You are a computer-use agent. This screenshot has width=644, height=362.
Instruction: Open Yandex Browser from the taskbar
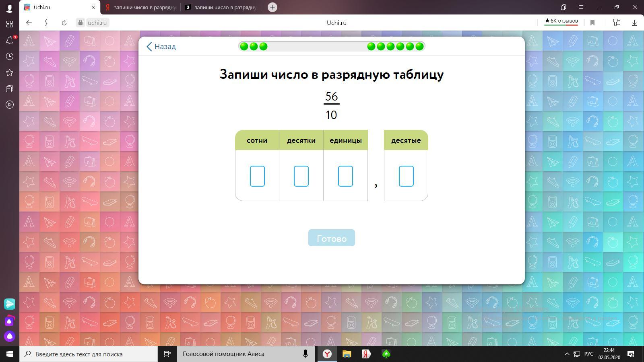click(327, 354)
